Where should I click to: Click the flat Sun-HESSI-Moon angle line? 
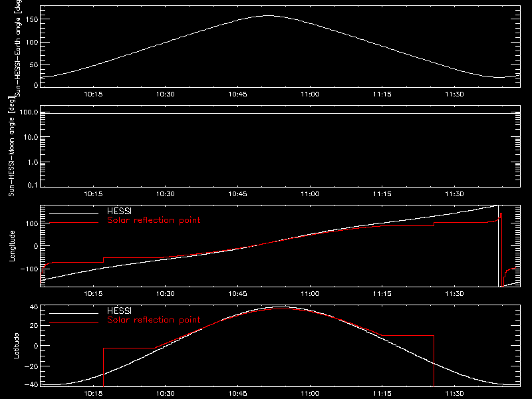tap(280, 113)
